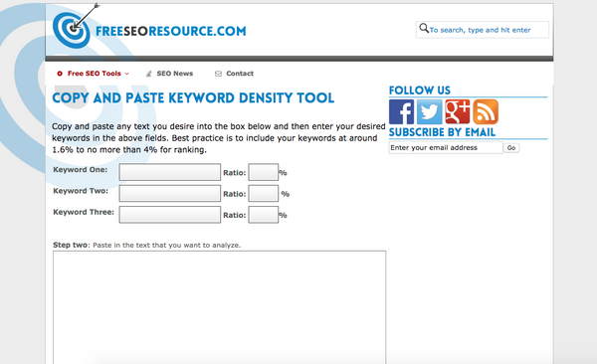The width and height of the screenshot is (597, 364).
Task: Open the Contact page
Action: pyautogui.click(x=240, y=74)
